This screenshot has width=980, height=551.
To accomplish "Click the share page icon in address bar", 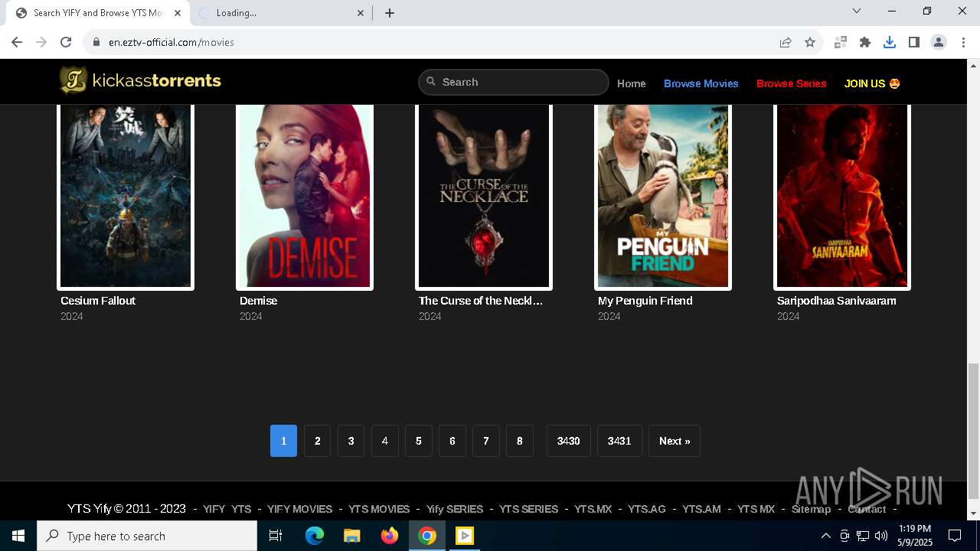I will click(x=786, y=42).
